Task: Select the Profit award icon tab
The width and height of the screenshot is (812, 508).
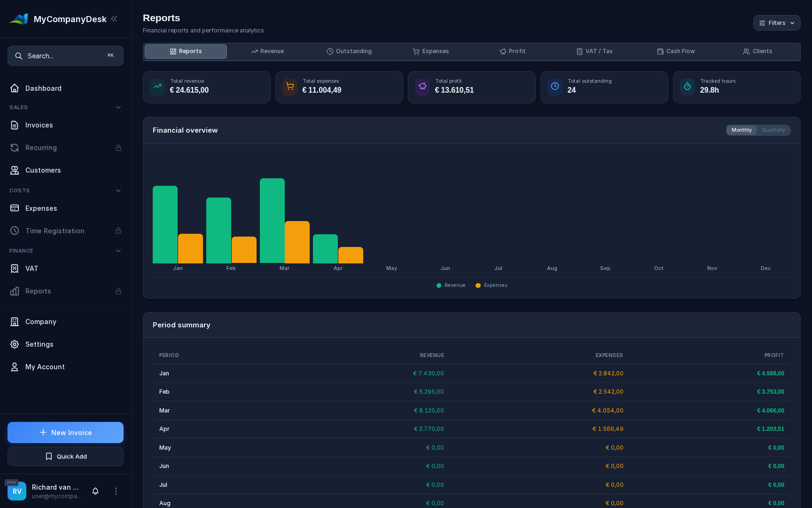Action: (502, 51)
